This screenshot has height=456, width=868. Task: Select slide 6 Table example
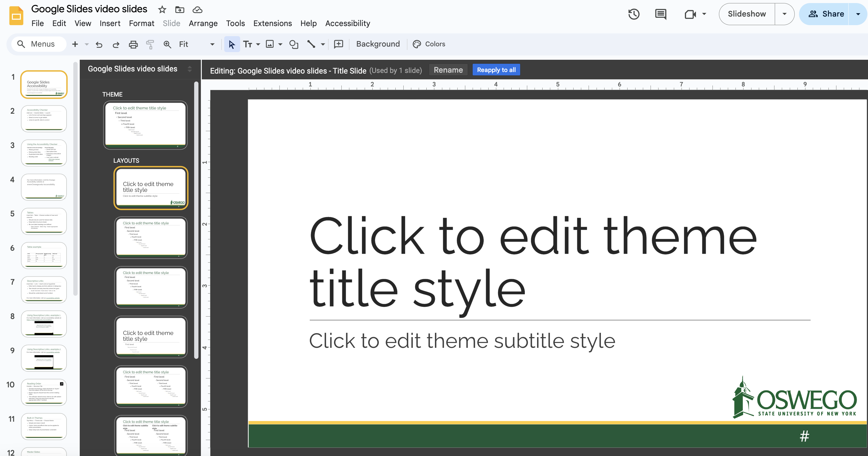tap(44, 255)
